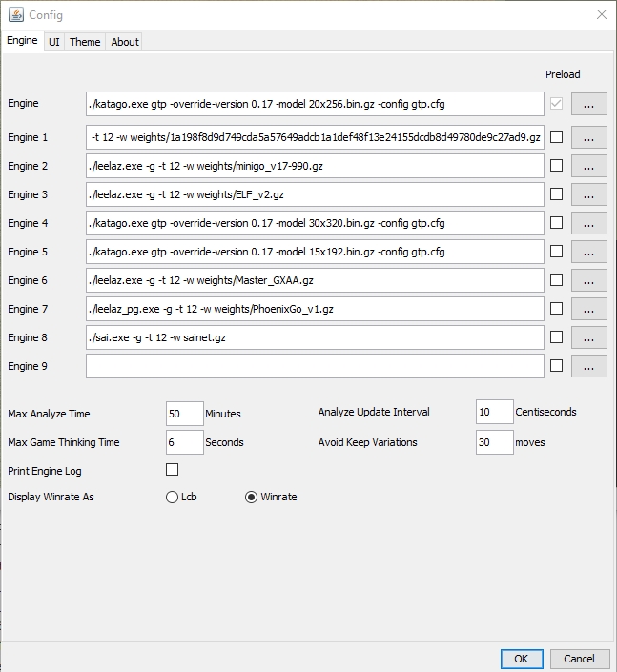The height and width of the screenshot is (672, 617).
Task: Select the Winrate radio button
Action: (252, 497)
